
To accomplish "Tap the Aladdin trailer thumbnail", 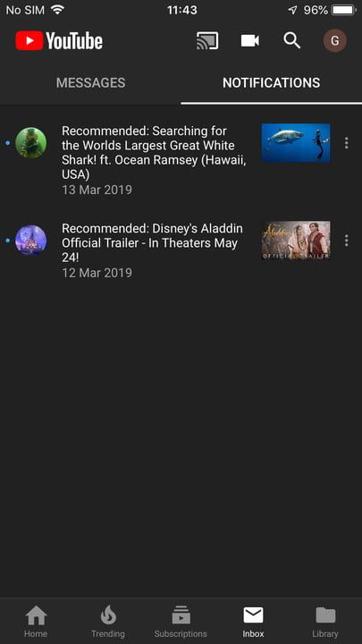I will point(296,241).
